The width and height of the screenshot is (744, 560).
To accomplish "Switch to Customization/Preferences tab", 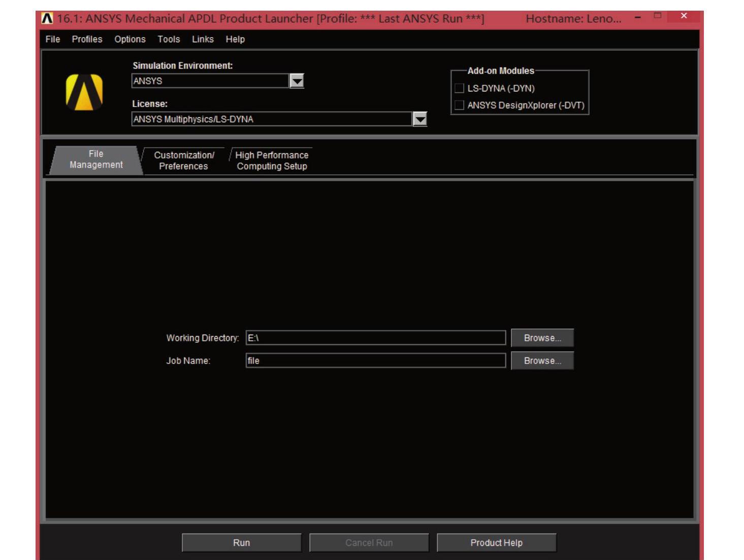I will click(183, 160).
